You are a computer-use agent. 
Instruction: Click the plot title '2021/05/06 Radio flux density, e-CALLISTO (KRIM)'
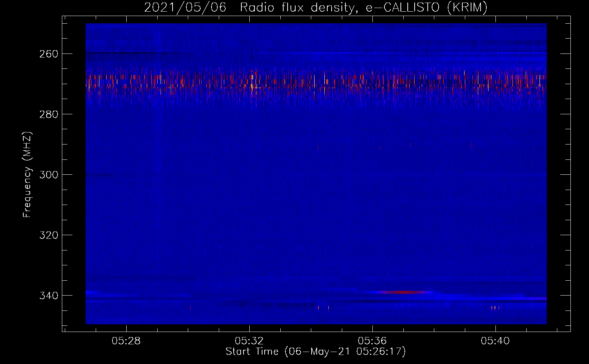click(316, 7)
